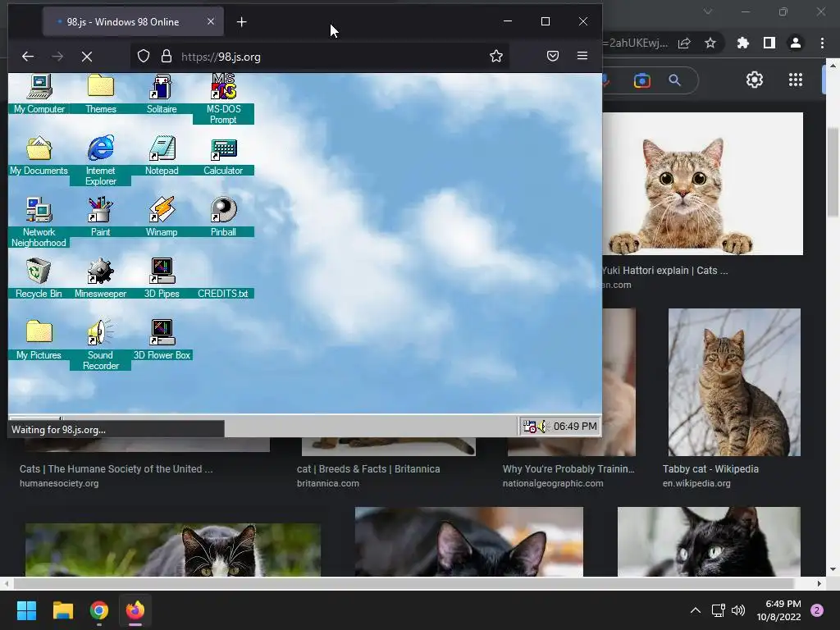Click the Win98 tray volume speaker icon
840x630 pixels.
542,427
